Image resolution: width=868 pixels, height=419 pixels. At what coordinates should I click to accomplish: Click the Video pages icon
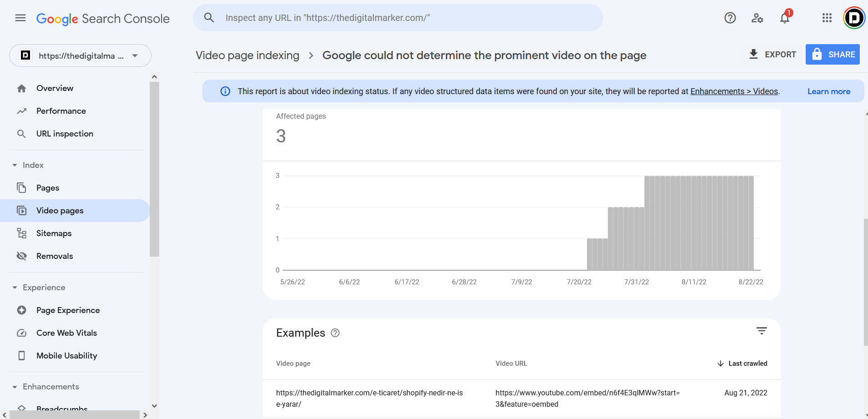point(21,211)
